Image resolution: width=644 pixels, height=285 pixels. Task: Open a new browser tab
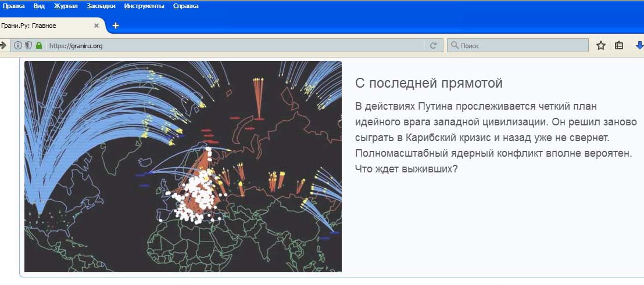pyautogui.click(x=116, y=26)
